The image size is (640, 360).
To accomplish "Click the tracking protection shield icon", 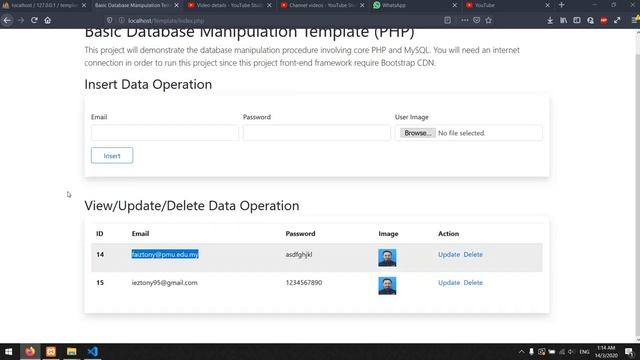I will pos(109,20).
